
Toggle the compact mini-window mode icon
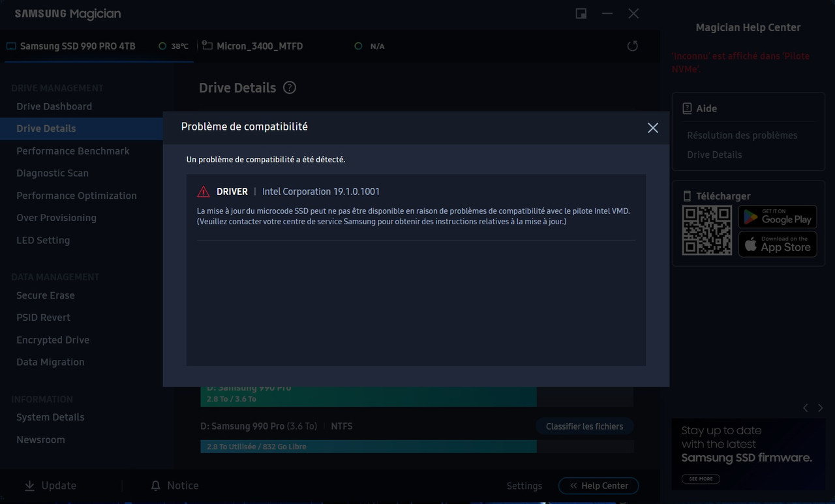(x=581, y=14)
